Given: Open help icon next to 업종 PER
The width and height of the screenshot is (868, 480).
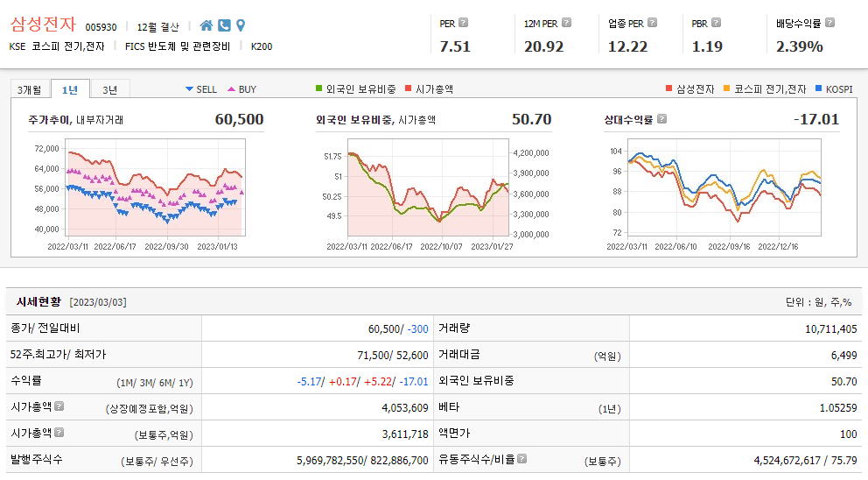Looking at the screenshot, I should pyautogui.click(x=652, y=23).
